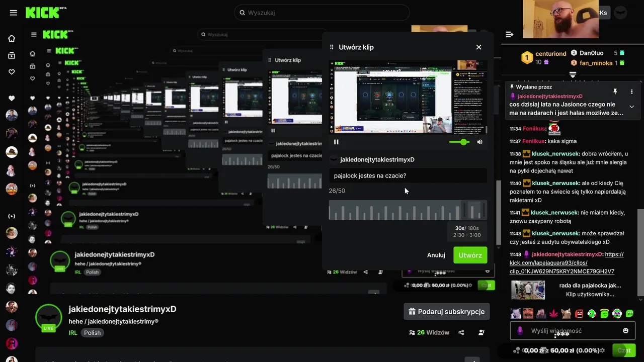Open the kick.com lapajaguara93 clip link
Viewport: 644px width, 362px height.
[x=567, y=263]
